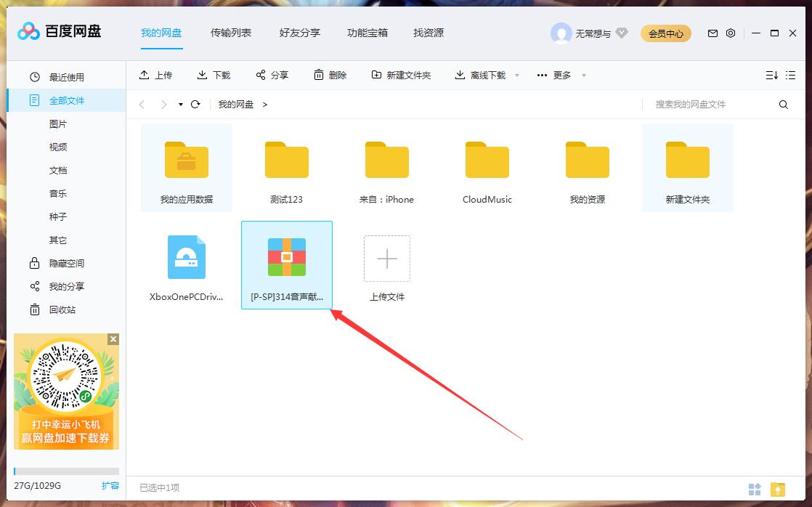This screenshot has height=507, width=812.
Task: Click the 删除 delete button
Action: [x=330, y=75]
